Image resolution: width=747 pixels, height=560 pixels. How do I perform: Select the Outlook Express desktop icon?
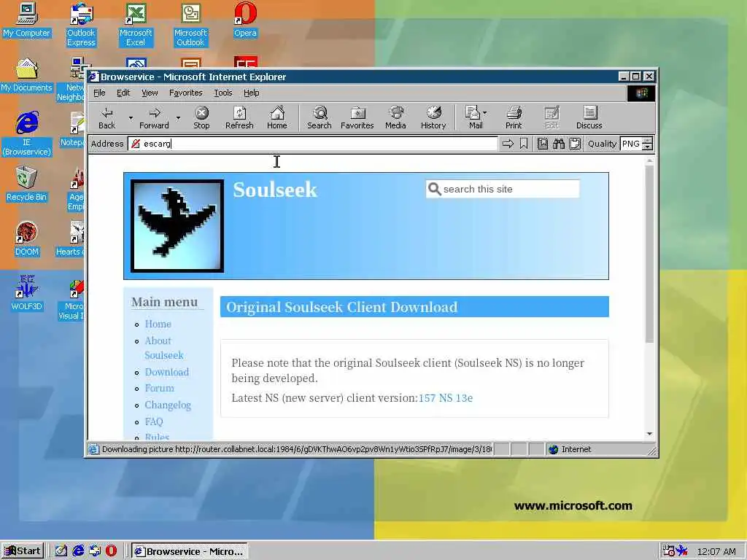(81, 25)
